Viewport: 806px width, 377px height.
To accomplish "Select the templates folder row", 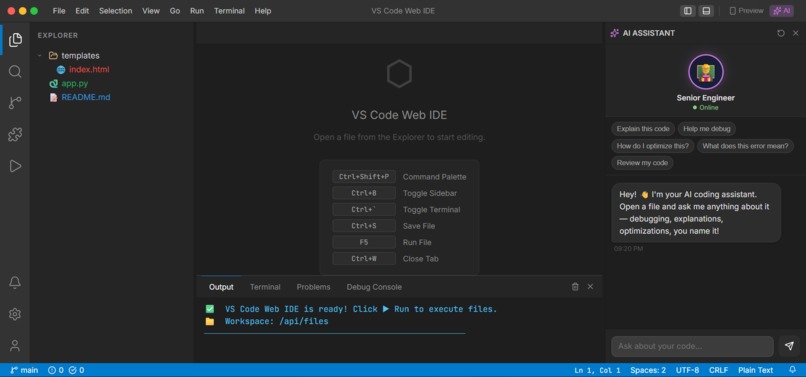I will click(113, 56).
